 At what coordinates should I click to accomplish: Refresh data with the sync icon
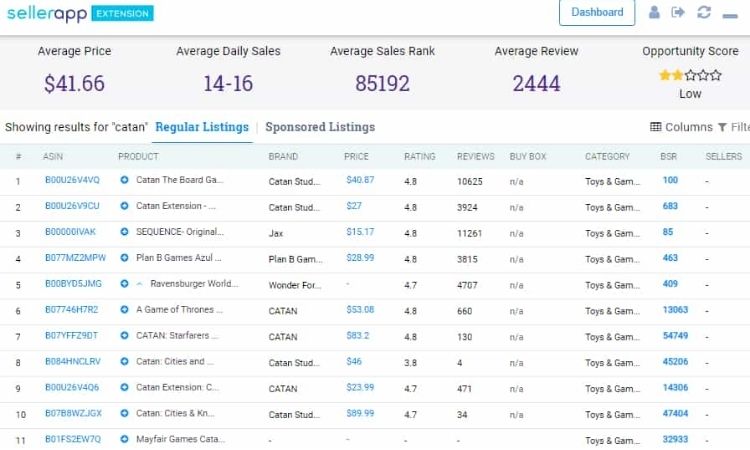(704, 13)
